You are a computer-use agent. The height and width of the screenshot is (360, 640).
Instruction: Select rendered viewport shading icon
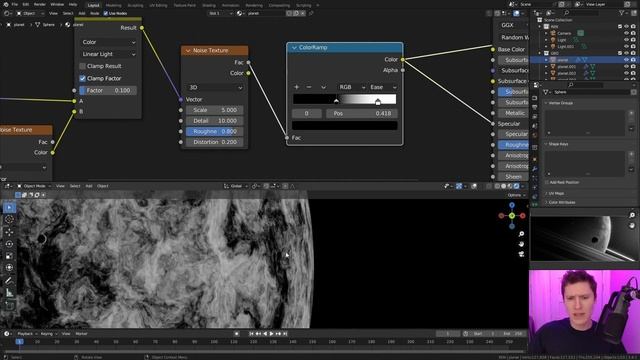pyautogui.click(x=517, y=186)
